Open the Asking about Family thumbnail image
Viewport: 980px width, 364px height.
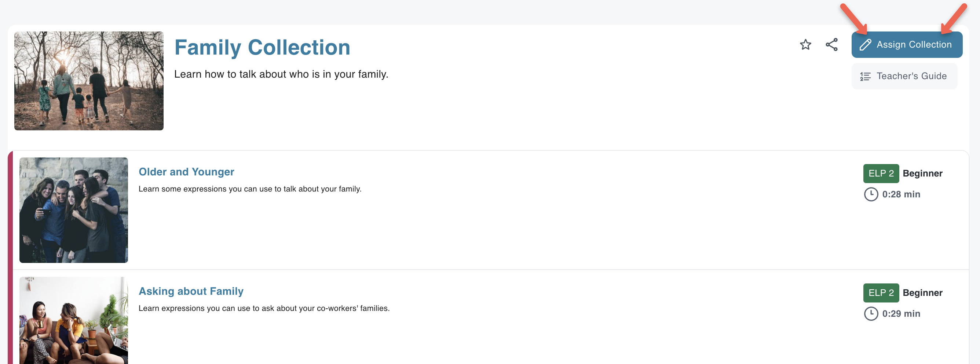tap(74, 320)
